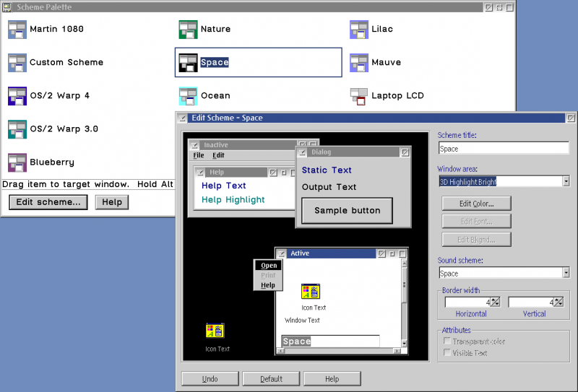
Task: Select the Mauve scheme icon
Action: 359,63
